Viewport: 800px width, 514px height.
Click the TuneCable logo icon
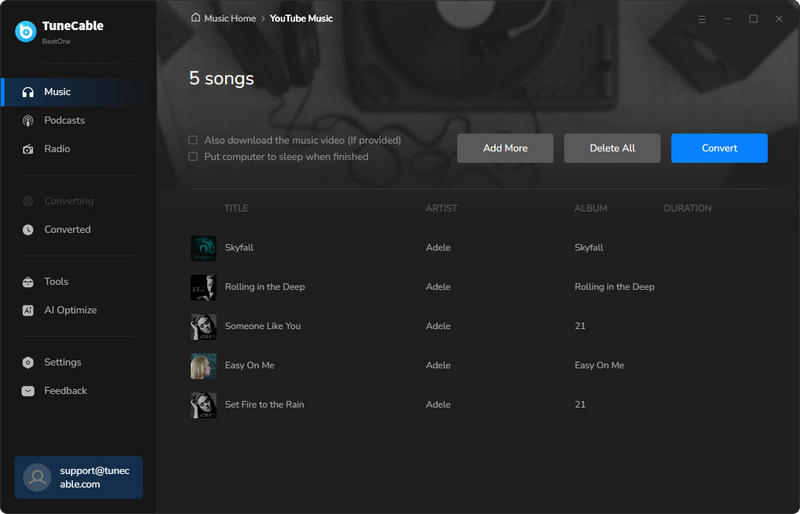(26, 32)
